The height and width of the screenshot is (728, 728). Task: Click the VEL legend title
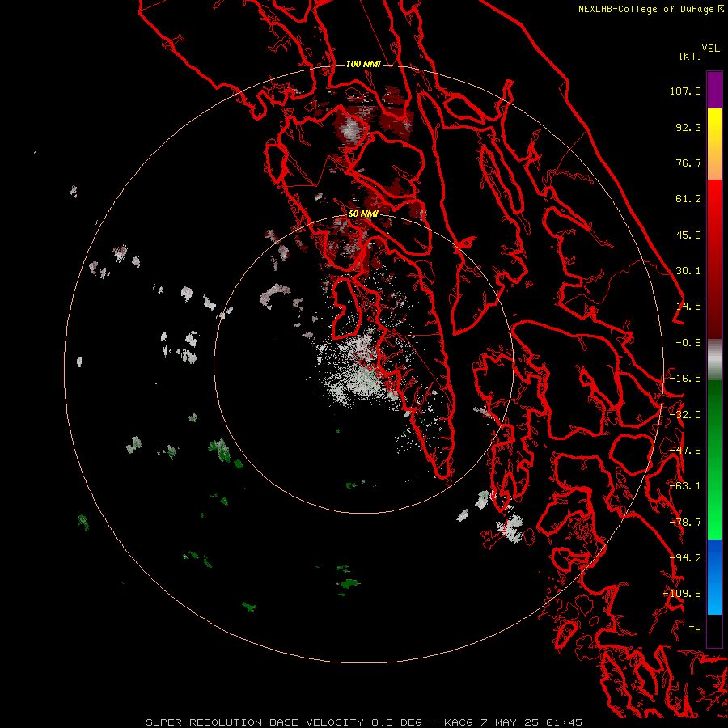click(x=711, y=49)
